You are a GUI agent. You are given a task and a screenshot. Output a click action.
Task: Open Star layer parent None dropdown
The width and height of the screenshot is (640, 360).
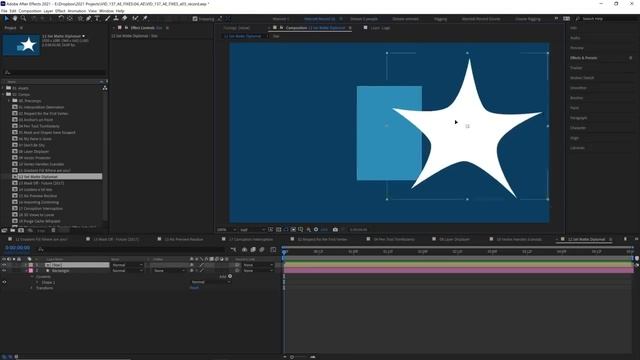click(x=258, y=265)
